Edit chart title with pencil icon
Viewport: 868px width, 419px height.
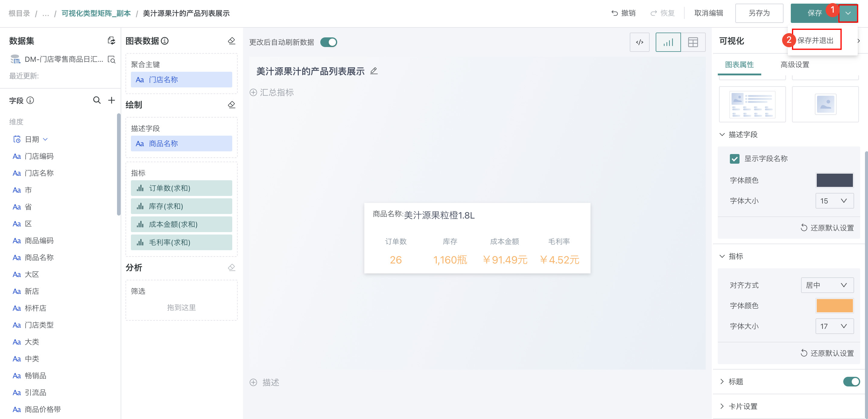374,71
